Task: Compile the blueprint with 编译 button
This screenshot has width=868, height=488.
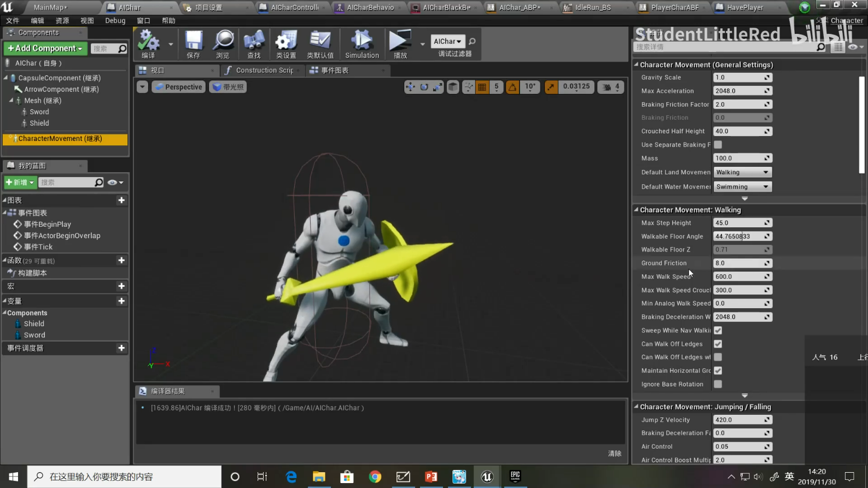Action: point(148,44)
